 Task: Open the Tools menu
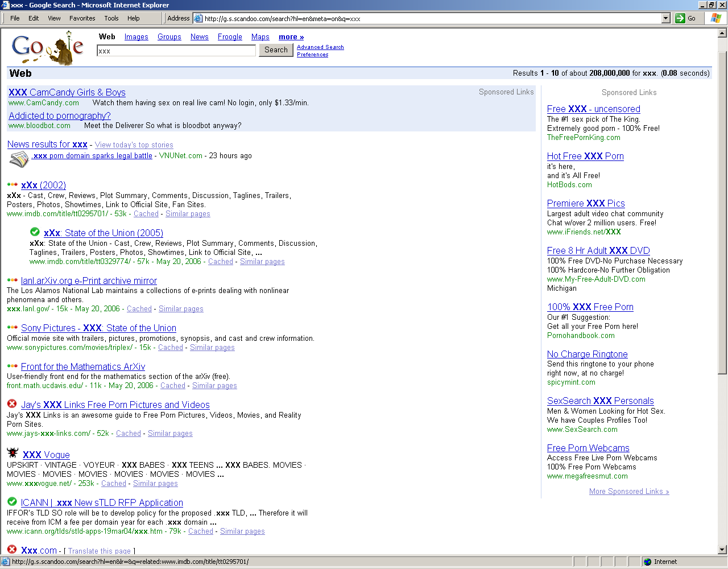pos(111,18)
